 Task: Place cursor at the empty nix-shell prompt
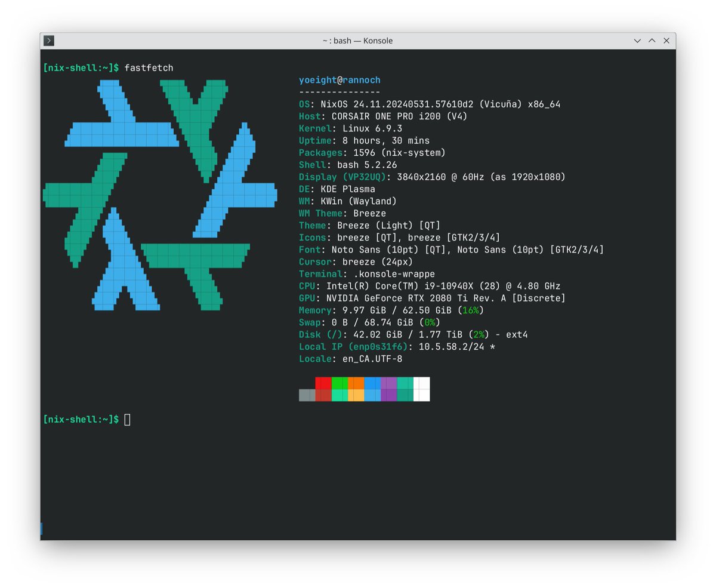tap(127, 420)
